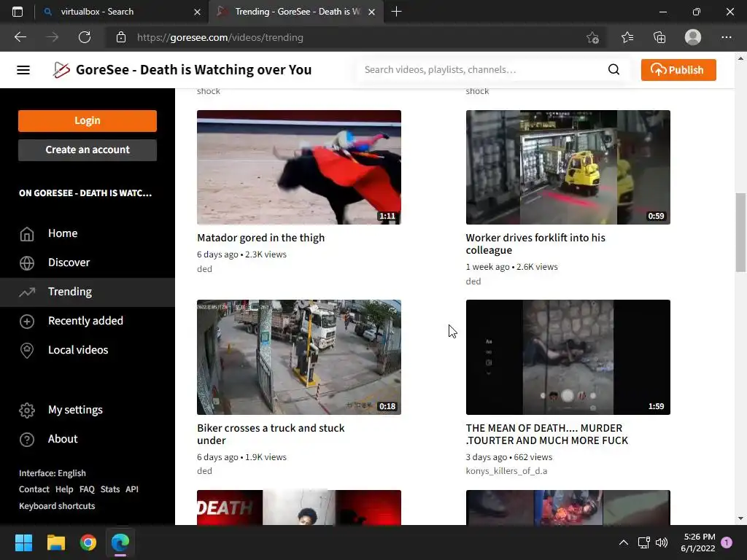Open network icon in system tray
The height and width of the screenshot is (560, 747).
(643, 542)
